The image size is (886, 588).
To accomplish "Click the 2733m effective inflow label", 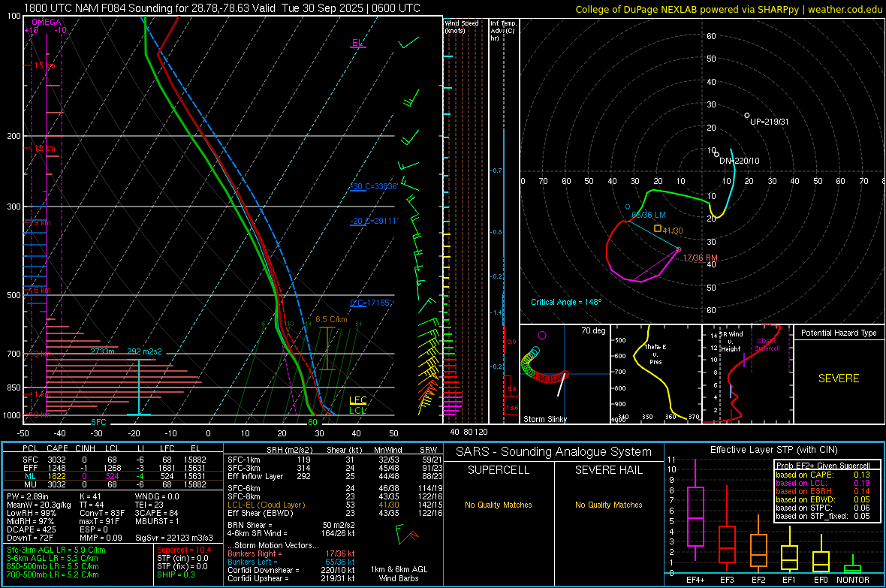I will click(x=103, y=351).
